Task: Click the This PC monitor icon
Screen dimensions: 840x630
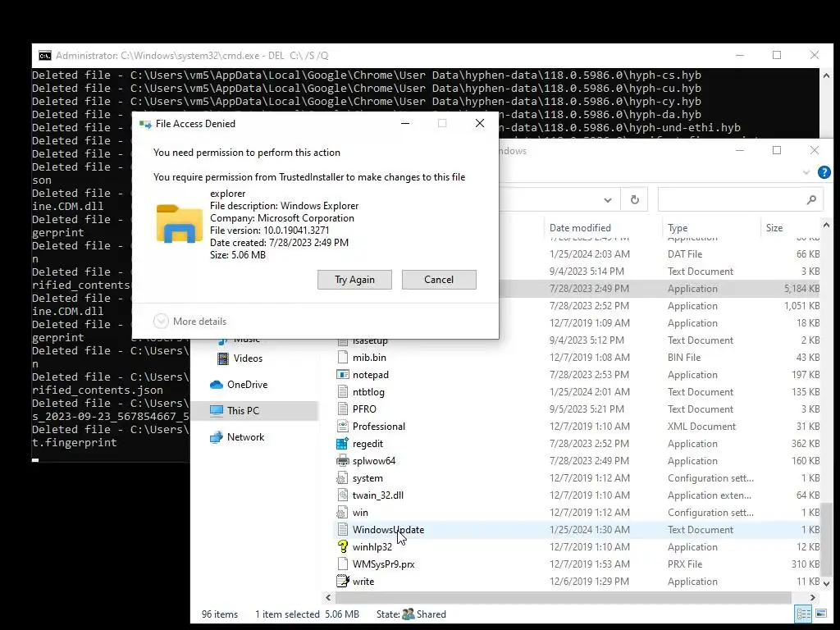Action: 216,411
